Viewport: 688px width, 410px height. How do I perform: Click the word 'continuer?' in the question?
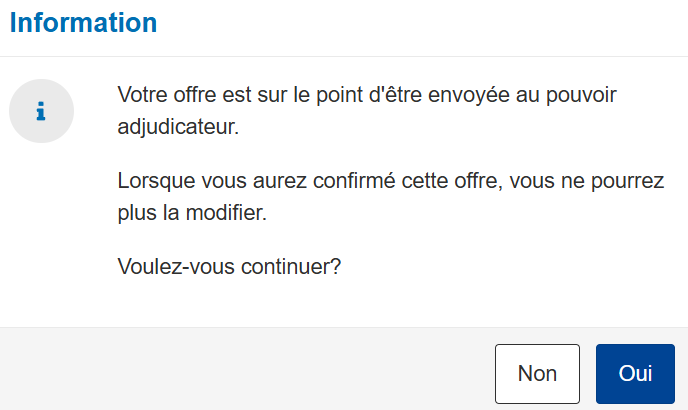click(x=291, y=266)
